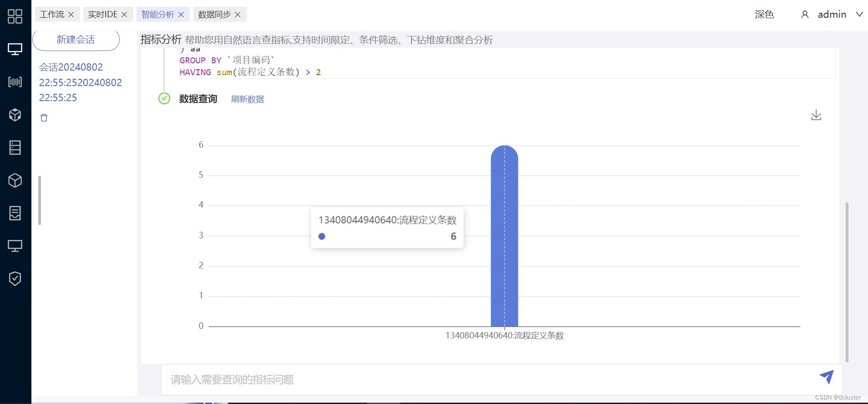Close the 工作流 tab

[71, 15]
